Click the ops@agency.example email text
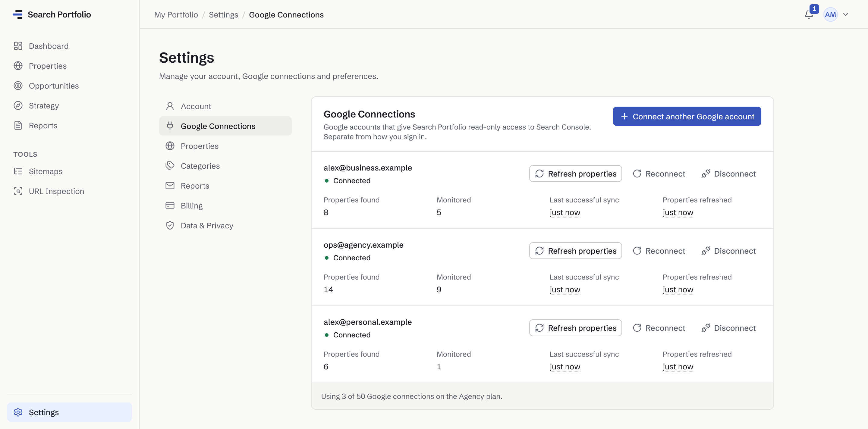Viewport: 868px width, 429px height. coord(363,245)
